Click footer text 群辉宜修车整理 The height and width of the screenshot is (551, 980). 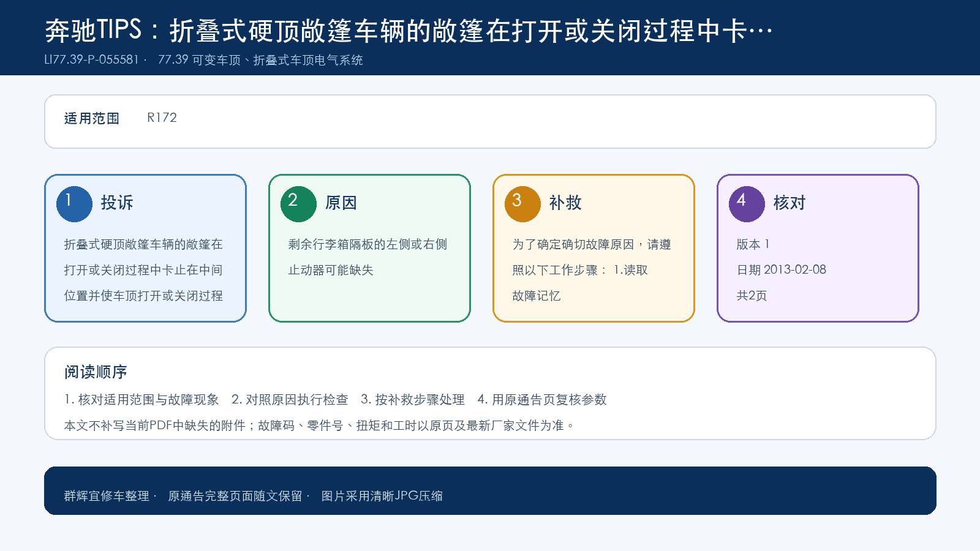(107, 496)
